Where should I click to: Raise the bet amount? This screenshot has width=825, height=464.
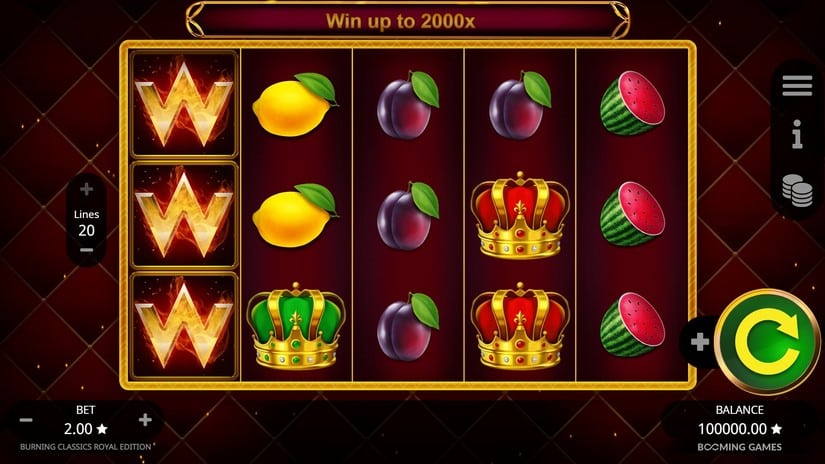coord(145,419)
